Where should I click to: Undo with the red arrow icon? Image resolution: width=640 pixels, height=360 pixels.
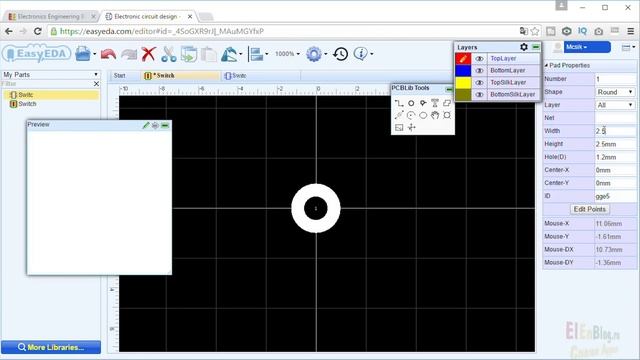pyautogui.click(x=108, y=54)
